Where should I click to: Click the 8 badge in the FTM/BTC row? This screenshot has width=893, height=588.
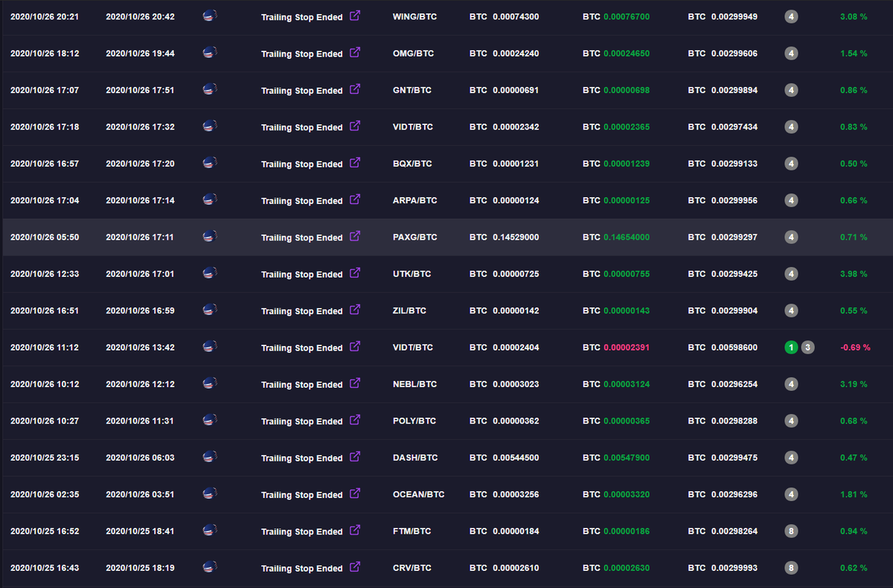coord(791,531)
